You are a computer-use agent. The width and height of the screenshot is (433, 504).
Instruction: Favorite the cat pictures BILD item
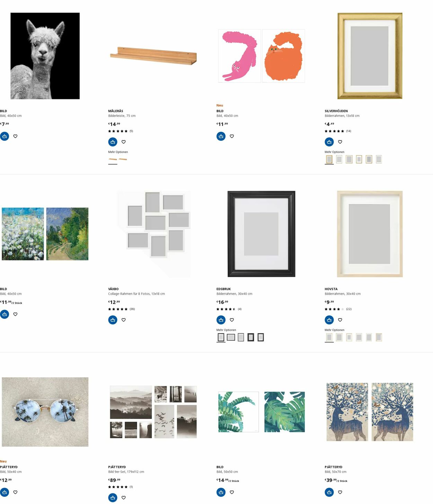point(232,136)
